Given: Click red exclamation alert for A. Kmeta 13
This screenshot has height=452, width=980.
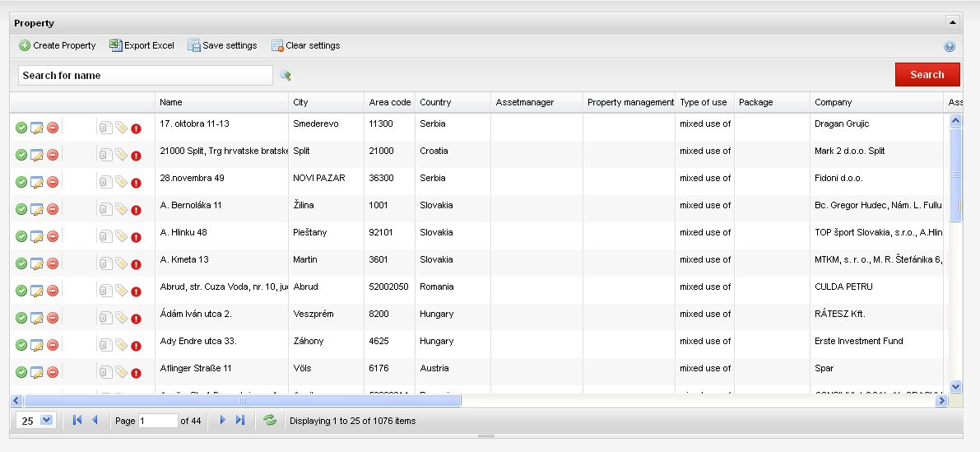Looking at the screenshot, I should tap(137, 264).
